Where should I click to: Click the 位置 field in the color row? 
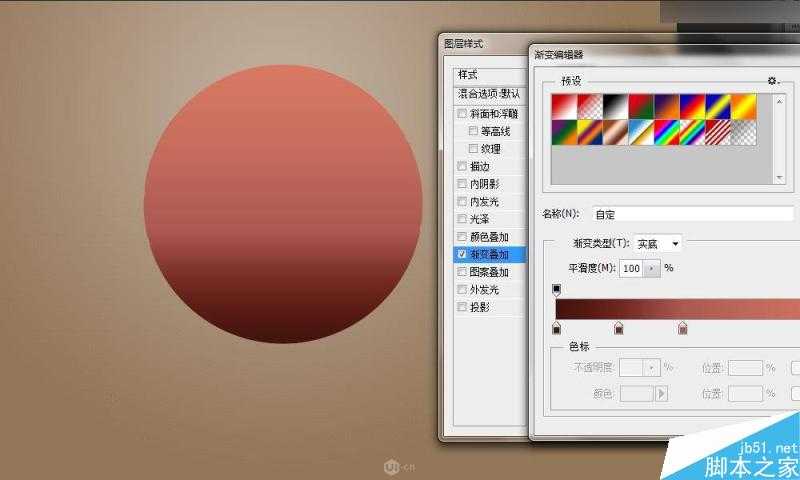[745, 393]
